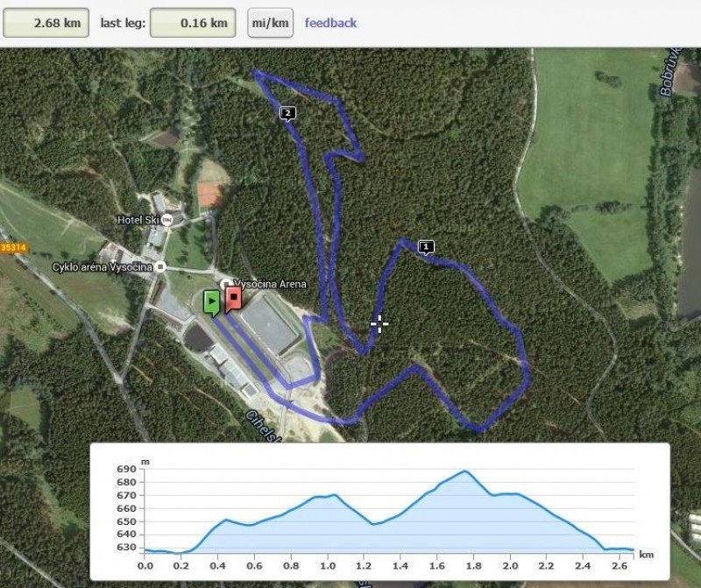Click the last leg 0.16 km field
The width and height of the screenshot is (701, 588).
193,23
